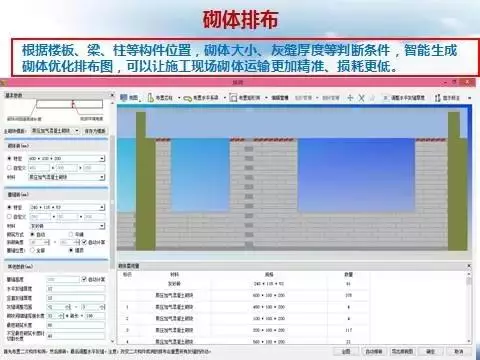Select table row numbered 2
This screenshot has width=480, height=360.
[243, 319]
